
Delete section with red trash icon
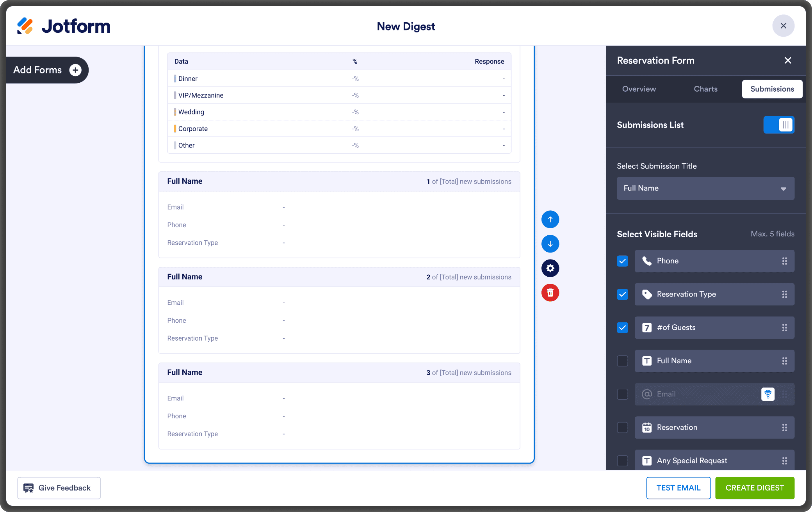tap(550, 293)
